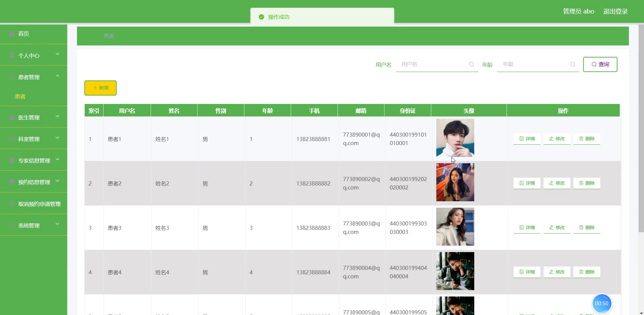The image size is (644, 315).
Task: Open the 系统管理 sidebar menu
Action: click(34, 225)
